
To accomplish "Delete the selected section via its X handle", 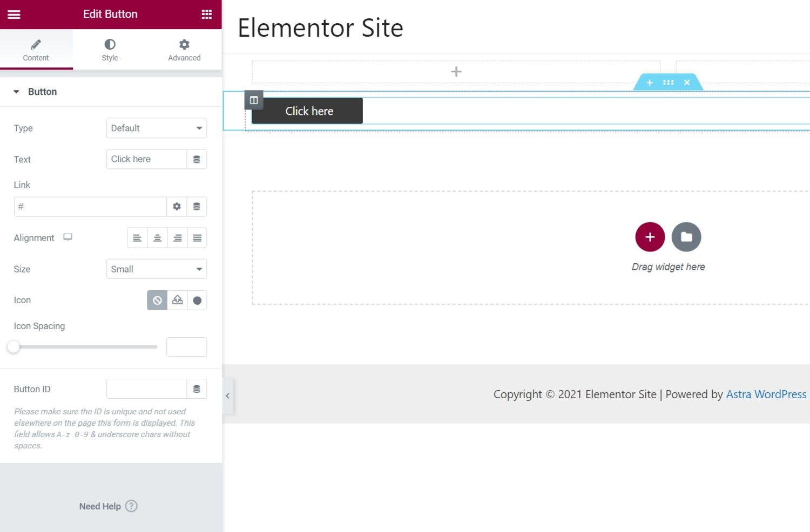I will click(x=687, y=83).
